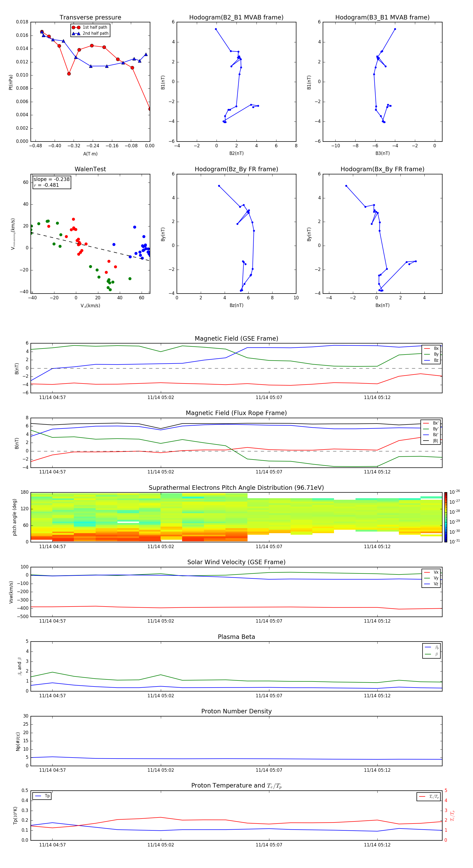Click the 'V_A(km/s)' x-axis label of WalenTest
Image resolution: width=473 pixels, height=868 pixels.
(x=90, y=306)
